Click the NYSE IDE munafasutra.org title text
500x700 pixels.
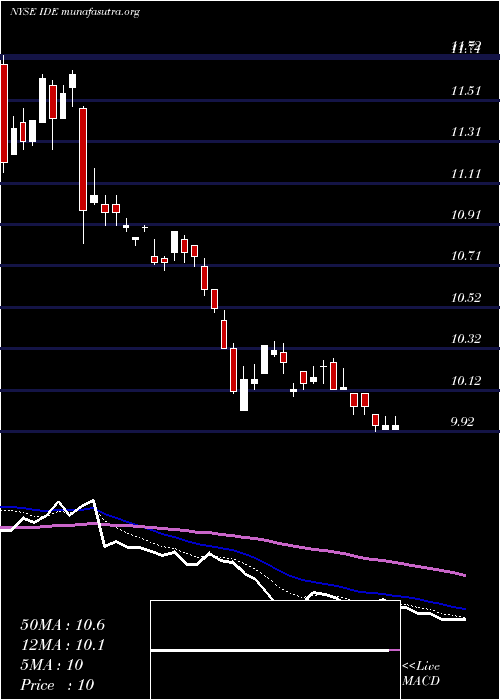click(75, 12)
